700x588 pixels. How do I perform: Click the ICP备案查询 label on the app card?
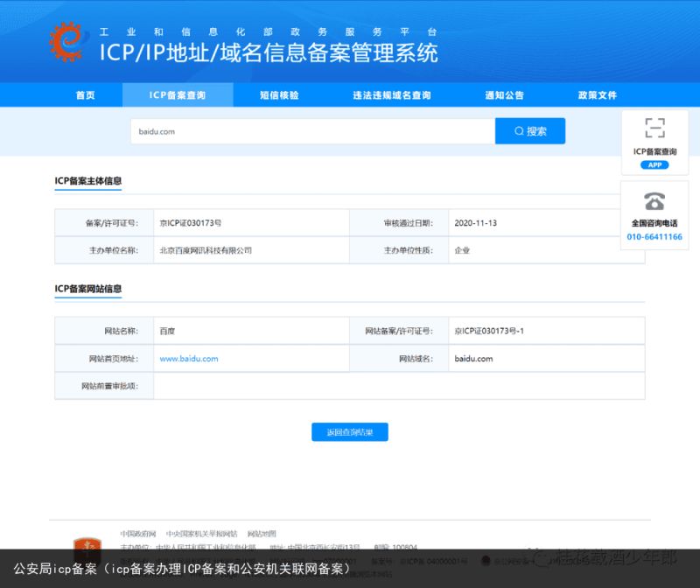coord(654,151)
